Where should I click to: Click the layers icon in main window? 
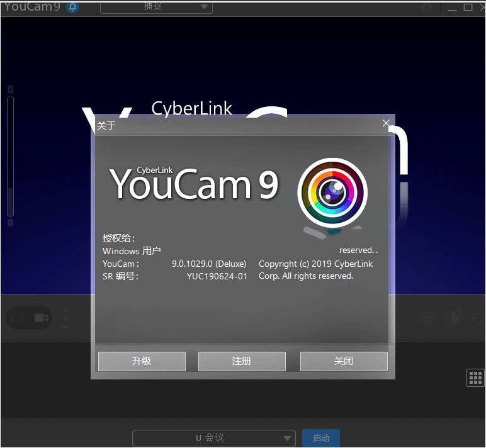[x=427, y=318]
